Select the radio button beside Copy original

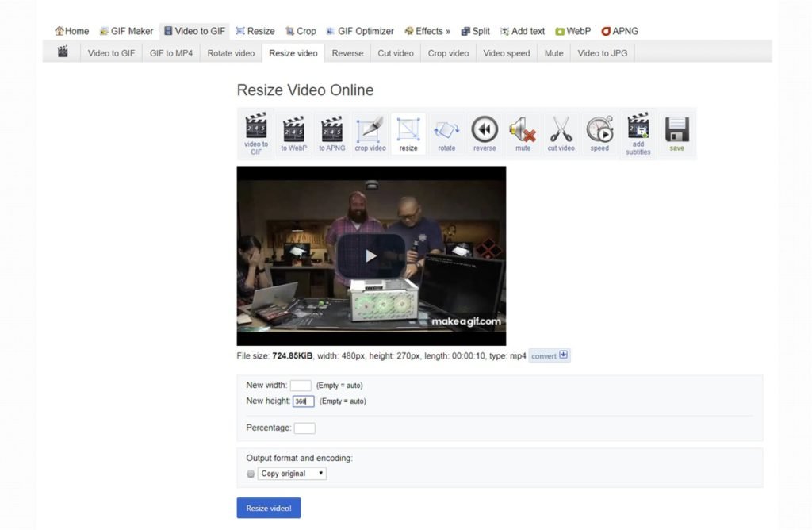click(251, 474)
